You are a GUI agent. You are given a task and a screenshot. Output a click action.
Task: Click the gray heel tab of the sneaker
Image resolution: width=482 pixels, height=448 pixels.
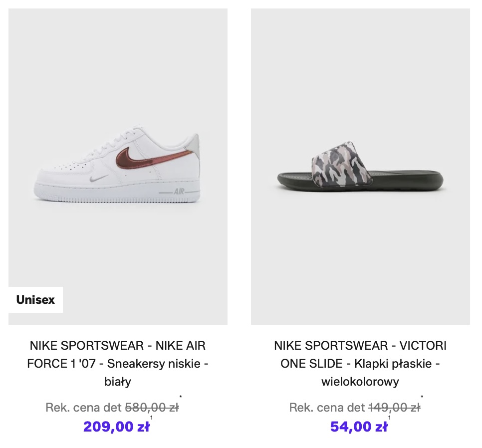[195, 147]
